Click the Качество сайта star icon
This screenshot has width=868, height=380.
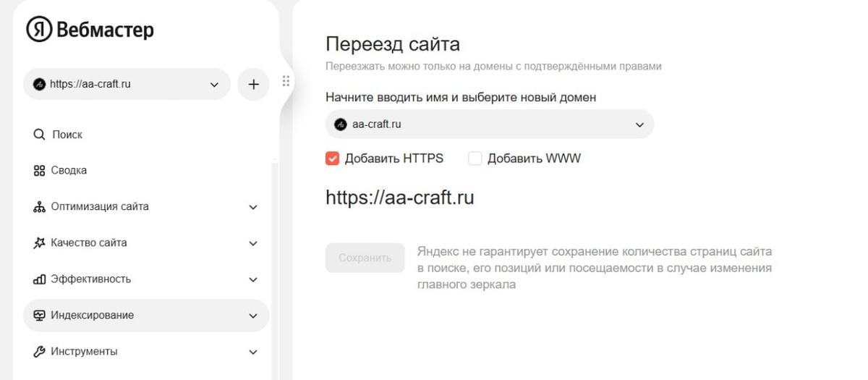(39, 243)
